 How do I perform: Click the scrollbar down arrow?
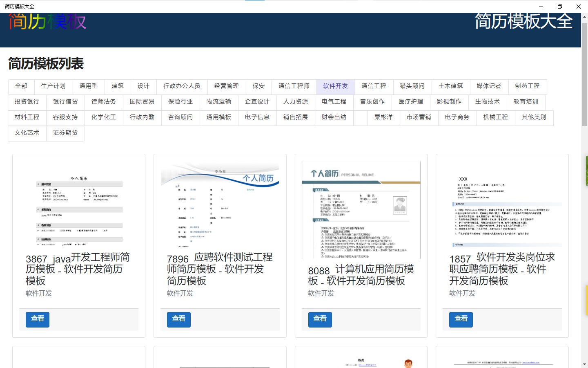(584, 364)
